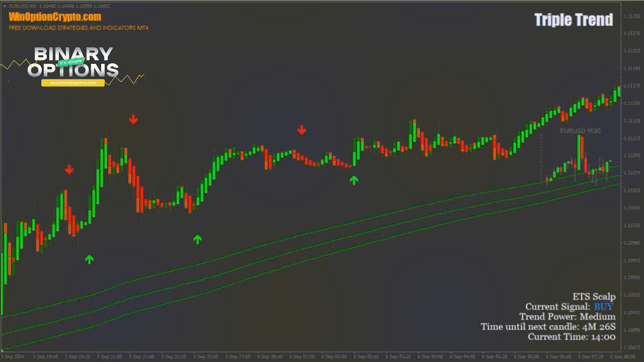644x362 pixels.
Task: Click the leftmost red sell arrow
Action: (69, 169)
